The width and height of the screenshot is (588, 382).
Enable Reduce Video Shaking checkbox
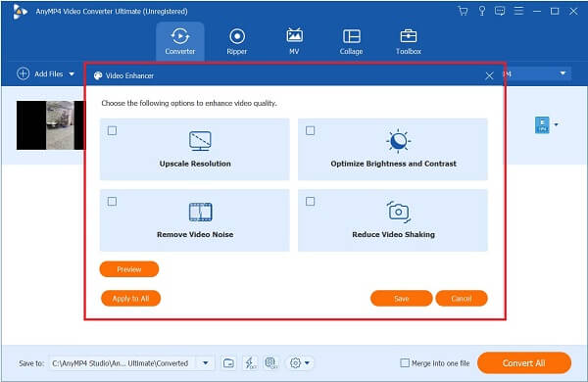[x=310, y=202]
